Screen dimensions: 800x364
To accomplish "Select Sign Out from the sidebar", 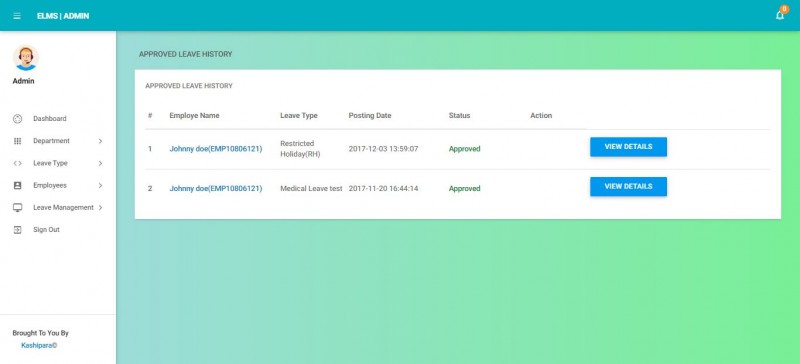I will point(46,230).
